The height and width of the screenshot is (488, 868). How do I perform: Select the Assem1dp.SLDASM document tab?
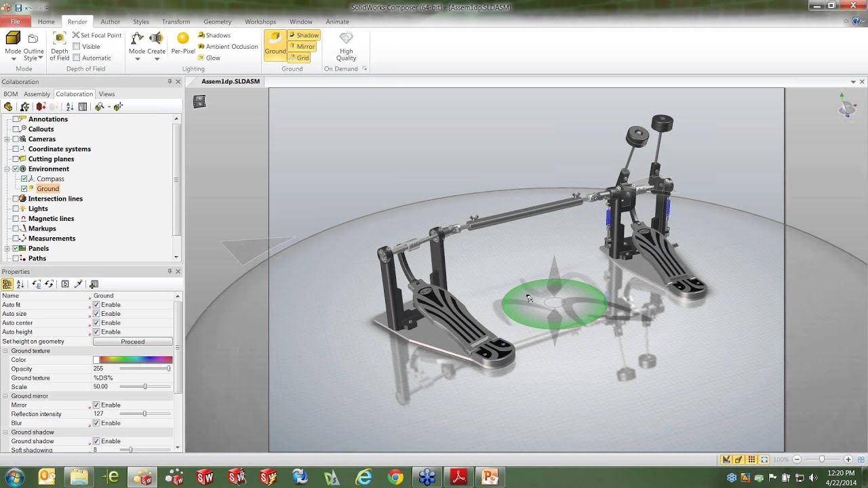pyautogui.click(x=231, y=81)
